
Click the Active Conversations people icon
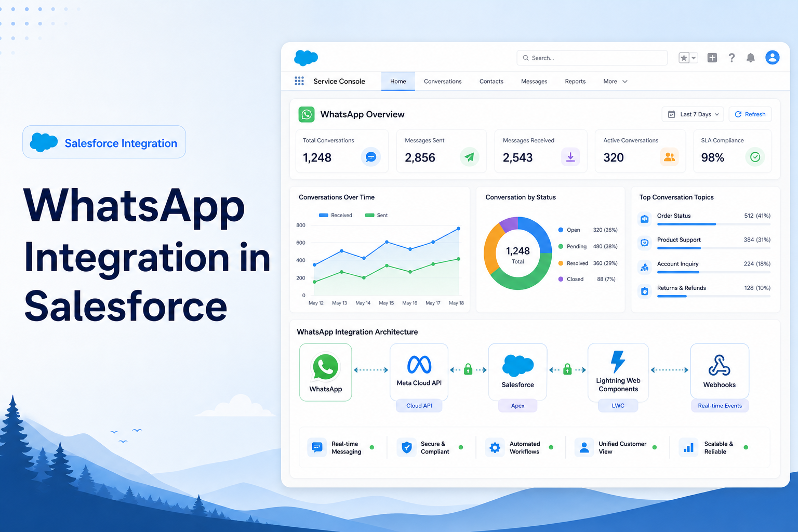[x=669, y=157]
